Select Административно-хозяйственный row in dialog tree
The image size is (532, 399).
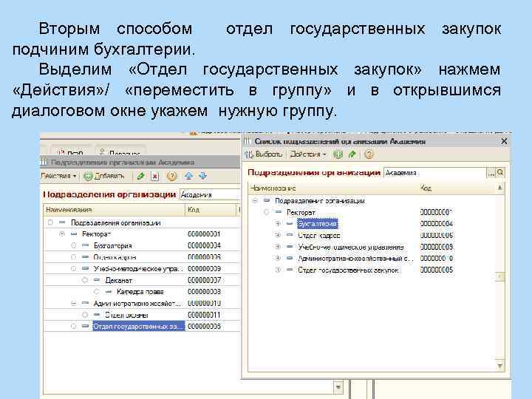tap(355, 259)
